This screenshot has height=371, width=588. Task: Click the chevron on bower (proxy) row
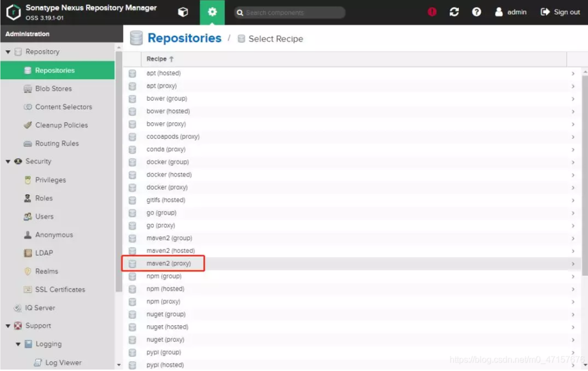(x=573, y=124)
